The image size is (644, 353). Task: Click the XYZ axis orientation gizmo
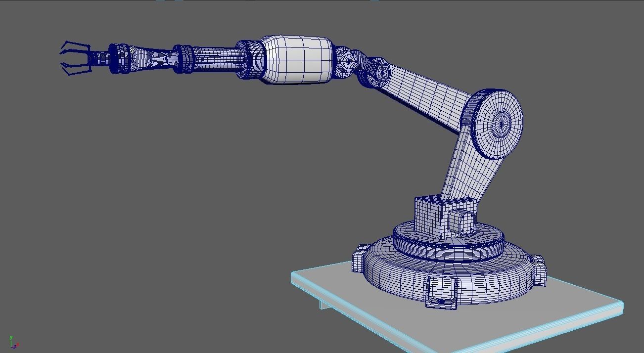tap(13, 343)
